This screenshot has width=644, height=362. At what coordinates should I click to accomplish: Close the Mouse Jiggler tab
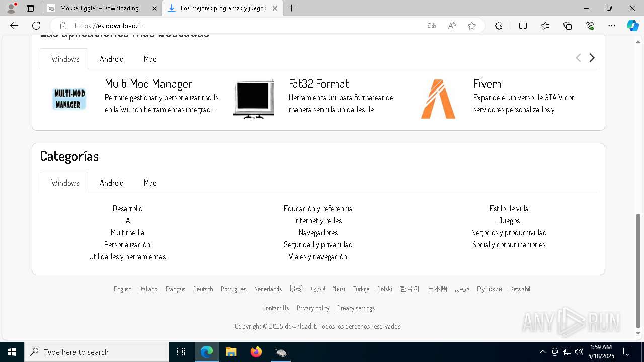point(155,8)
